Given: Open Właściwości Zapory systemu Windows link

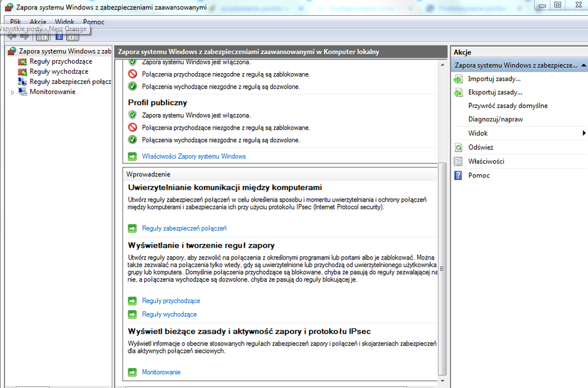Looking at the screenshot, I should tap(184, 157).
